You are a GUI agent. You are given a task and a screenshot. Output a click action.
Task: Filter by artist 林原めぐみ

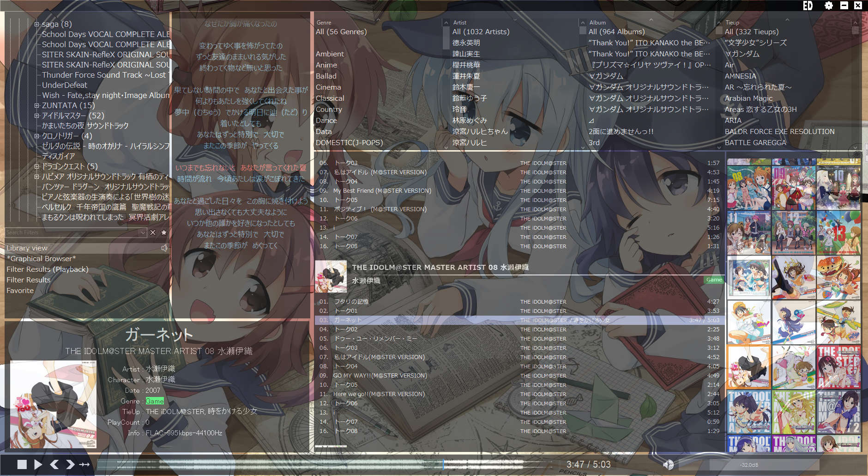pyautogui.click(x=470, y=121)
